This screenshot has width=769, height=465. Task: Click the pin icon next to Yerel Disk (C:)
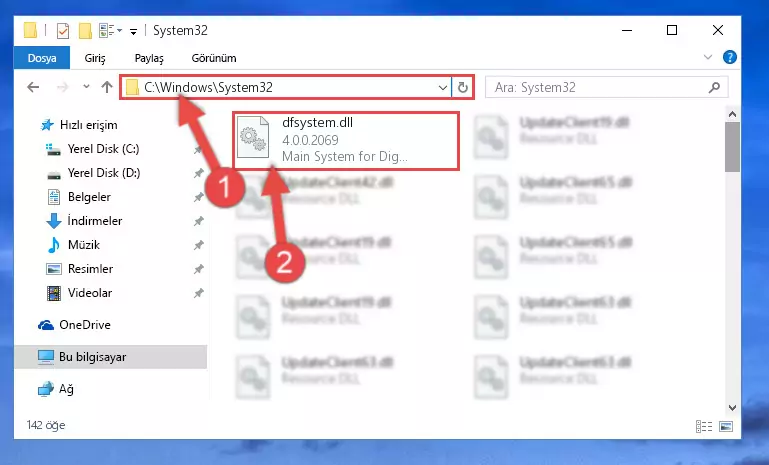198,150
